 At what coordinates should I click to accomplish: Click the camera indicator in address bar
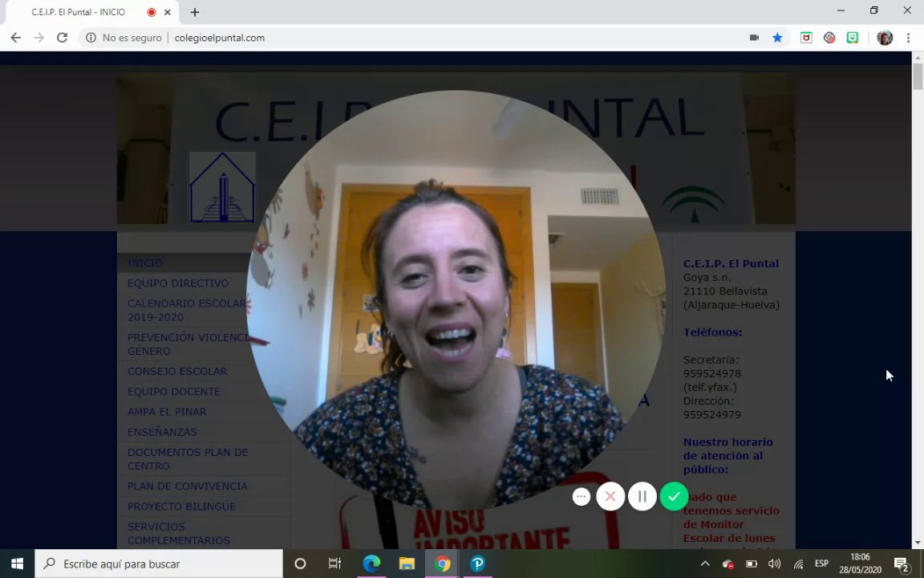click(754, 38)
